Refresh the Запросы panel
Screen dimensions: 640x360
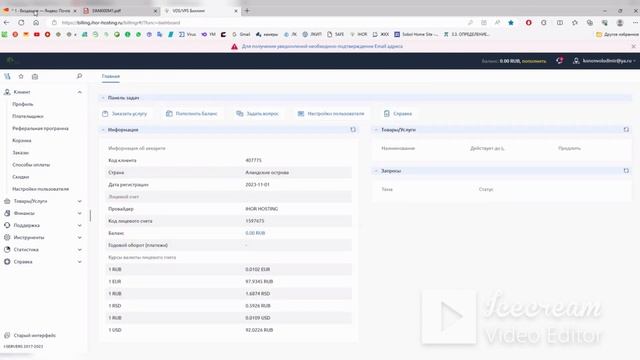626,171
